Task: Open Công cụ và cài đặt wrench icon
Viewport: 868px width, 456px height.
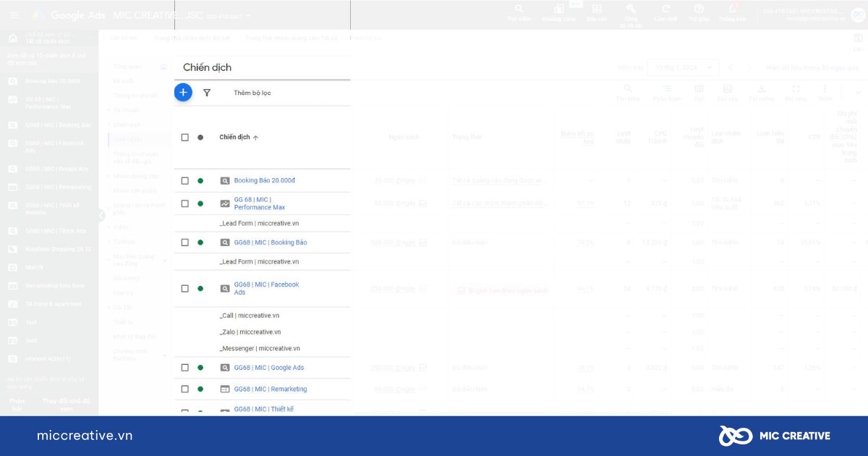Action: [631, 9]
